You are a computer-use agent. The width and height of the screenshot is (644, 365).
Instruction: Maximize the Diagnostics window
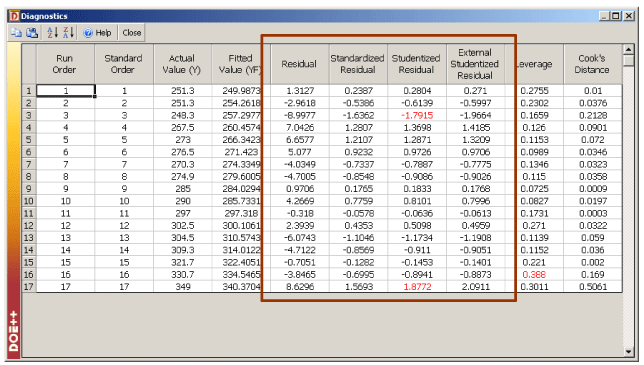point(615,16)
